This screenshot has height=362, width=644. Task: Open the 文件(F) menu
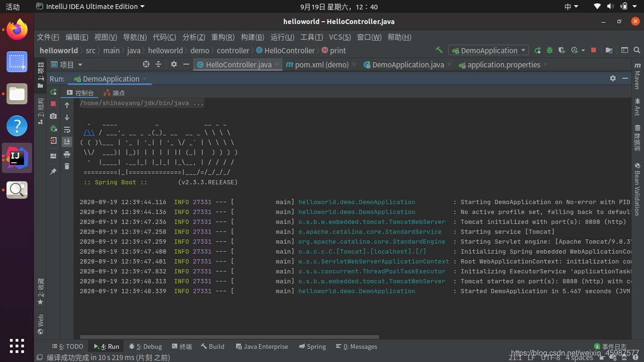(x=48, y=37)
